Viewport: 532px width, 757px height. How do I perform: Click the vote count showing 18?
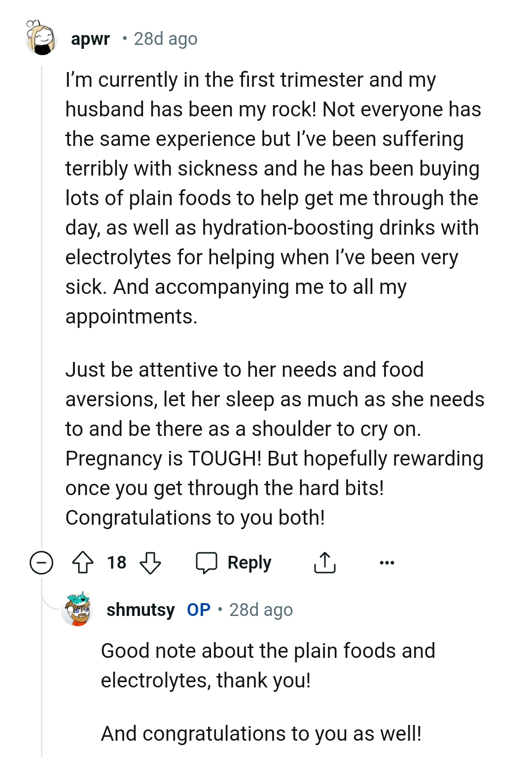[117, 562]
